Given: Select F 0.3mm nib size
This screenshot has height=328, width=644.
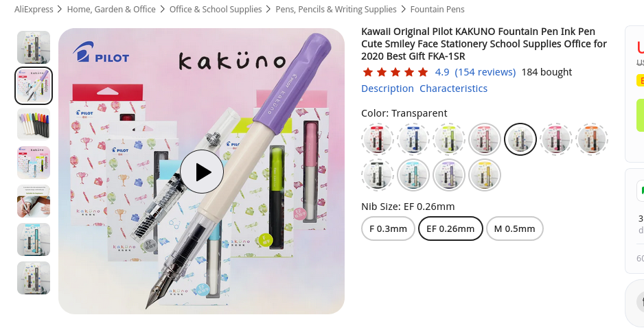Looking at the screenshot, I should 388,229.
